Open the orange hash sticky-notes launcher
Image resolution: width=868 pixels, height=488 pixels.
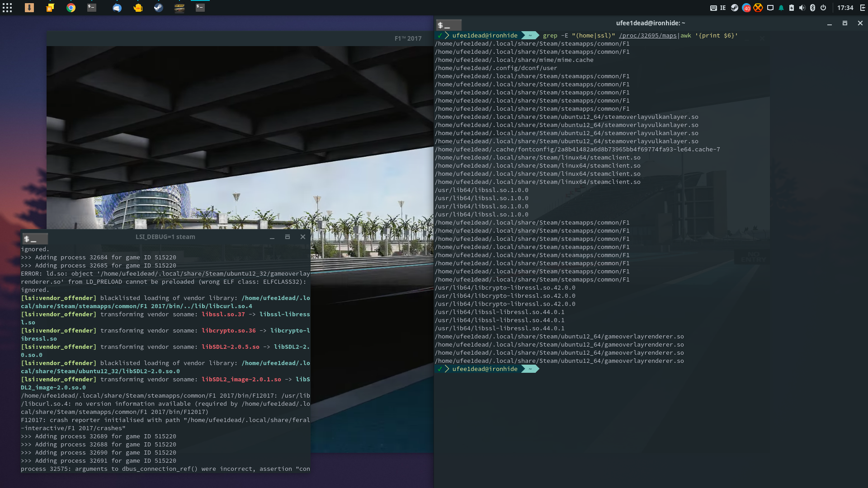pyautogui.click(x=50, y=8)
